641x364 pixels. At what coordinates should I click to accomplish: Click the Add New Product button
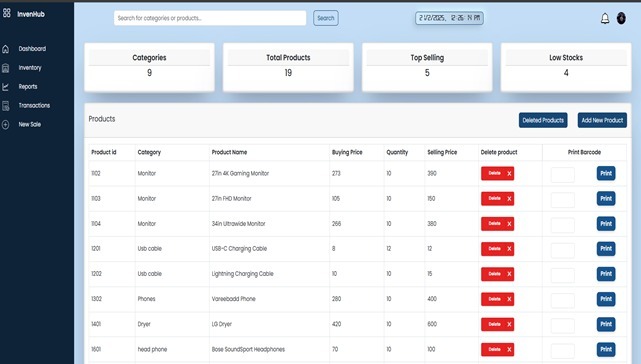click(x=602, y=120)
